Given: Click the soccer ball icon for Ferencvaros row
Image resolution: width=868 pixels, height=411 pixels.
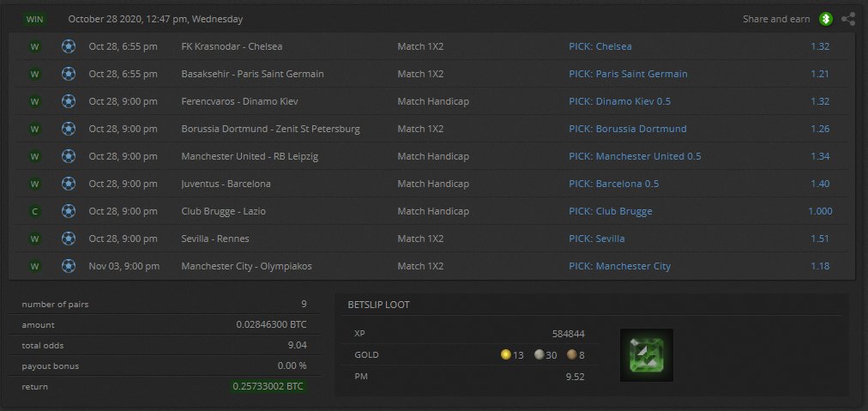Looking at the screenshot, I should point(68,101).
